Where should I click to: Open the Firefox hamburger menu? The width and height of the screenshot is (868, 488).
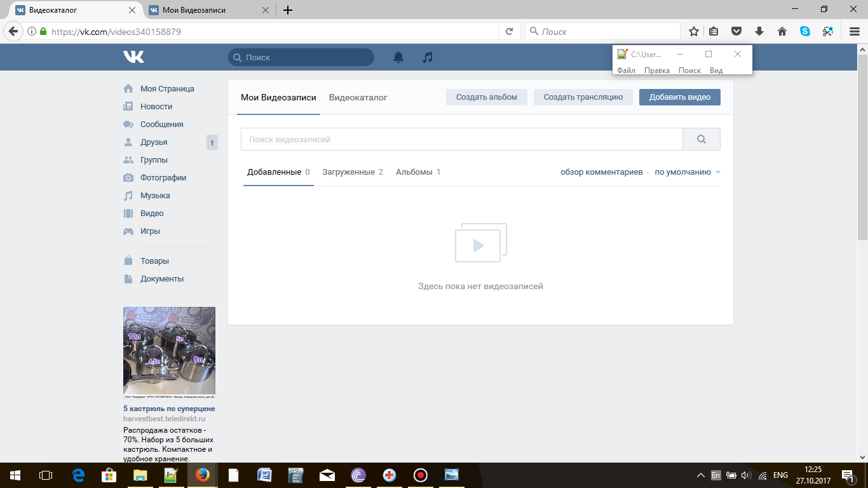point(855,31)
